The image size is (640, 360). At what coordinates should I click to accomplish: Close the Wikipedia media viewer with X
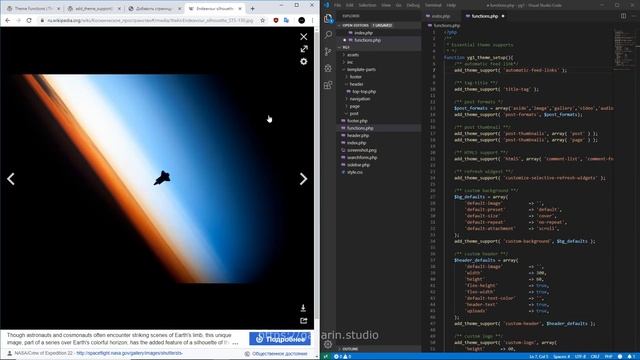tap(304, 37)
